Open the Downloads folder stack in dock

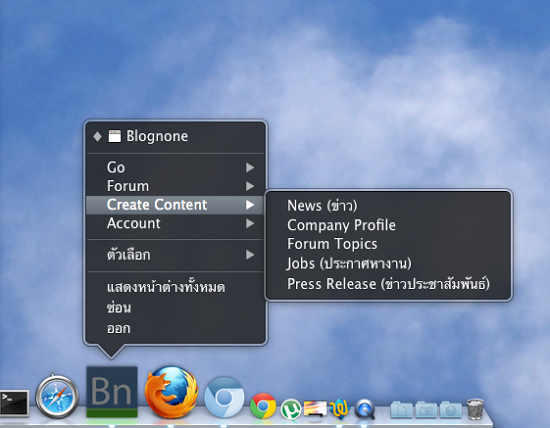451,409
